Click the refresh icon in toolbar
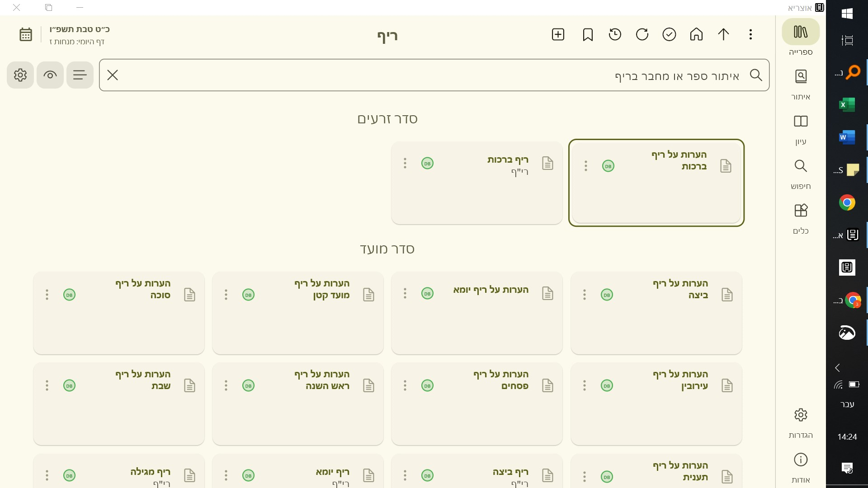This screenshot has height=488, width=868. (642, 35)
